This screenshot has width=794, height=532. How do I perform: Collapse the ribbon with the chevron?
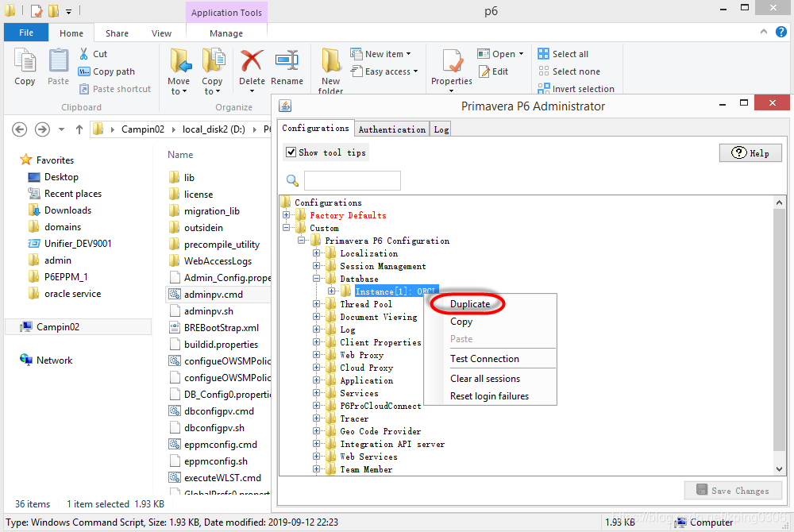coord(764,32)
